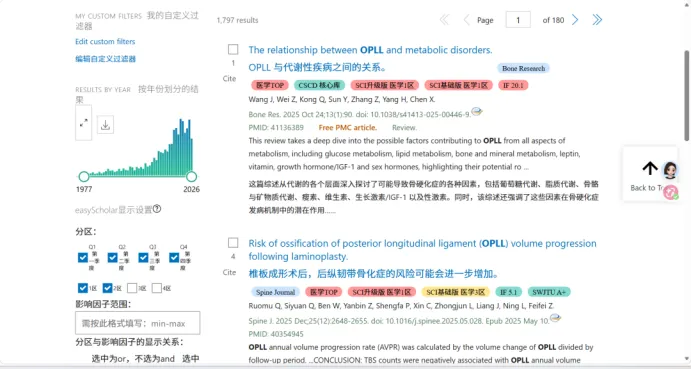Click the easyScholar显示设置 label
This screenshot has width=692, height=369.
[x=113, y=210]
